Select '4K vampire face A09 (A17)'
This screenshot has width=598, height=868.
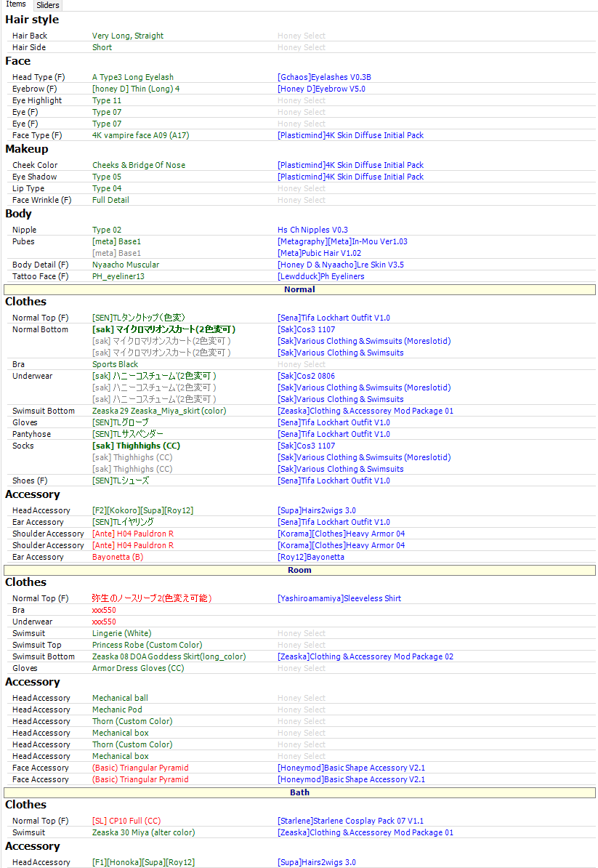pyautogui.click(x=140, y=136)
